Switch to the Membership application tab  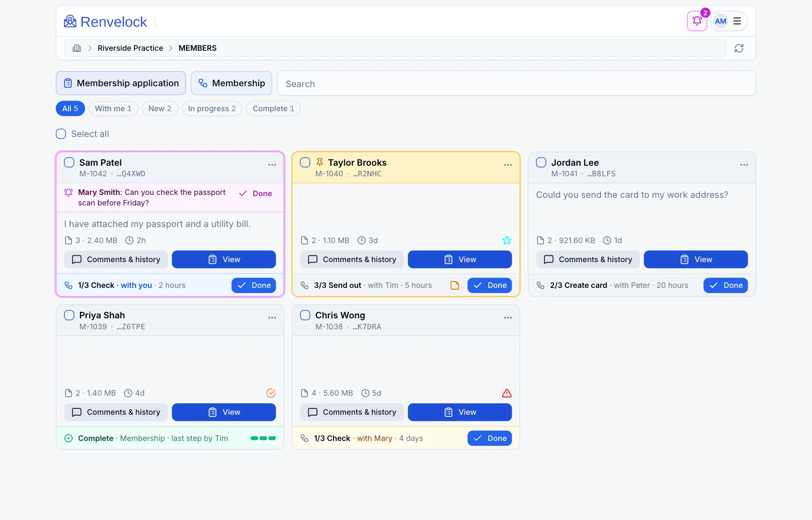coord(121,83)
